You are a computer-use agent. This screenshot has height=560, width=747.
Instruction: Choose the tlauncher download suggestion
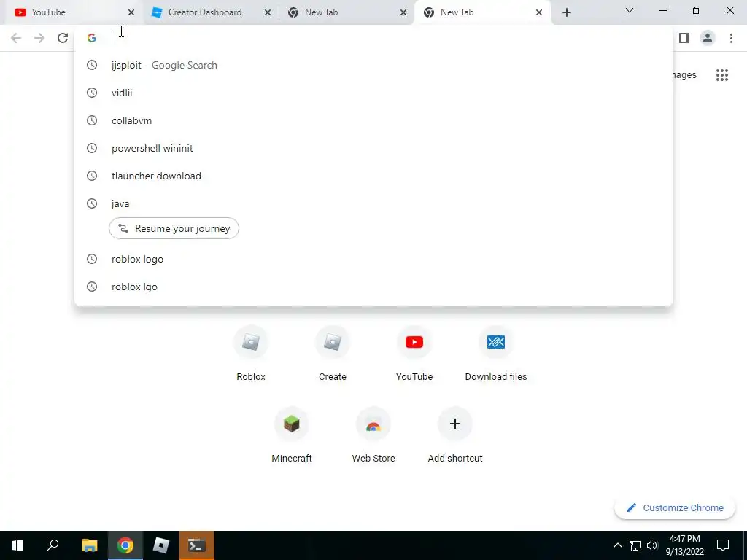pos(373,176)
